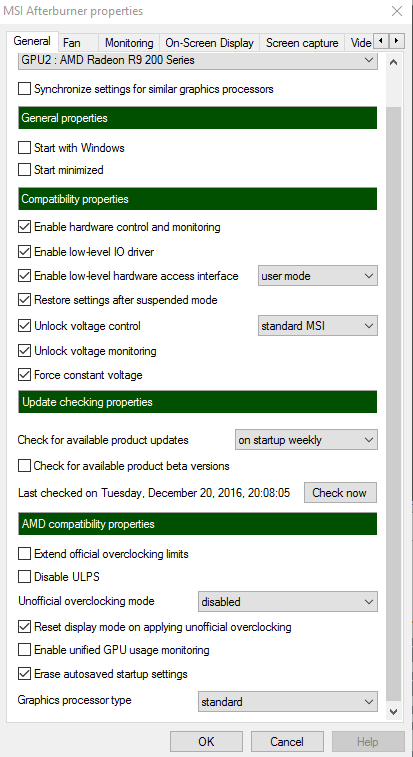Click the tab strip left arrow
The width and height of the screenshot is (413, 757).
pyautogui.click(x=381, y=41)
